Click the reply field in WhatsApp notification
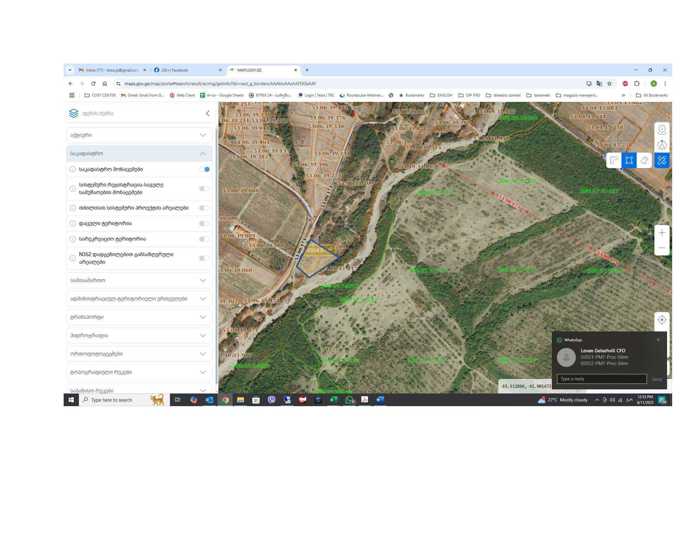Screen dimensions: 700x541 point(601,379)
